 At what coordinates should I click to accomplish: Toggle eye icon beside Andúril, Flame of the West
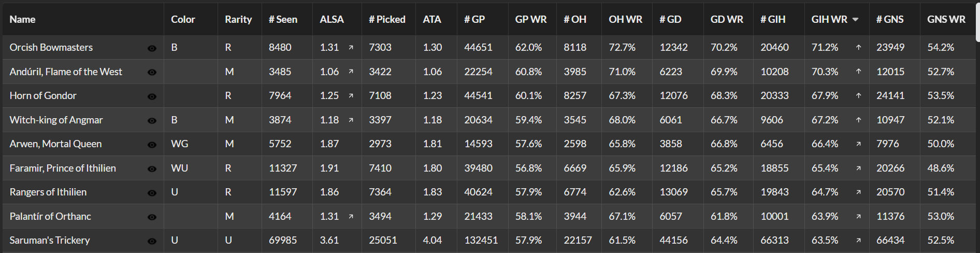pos(152,72)
